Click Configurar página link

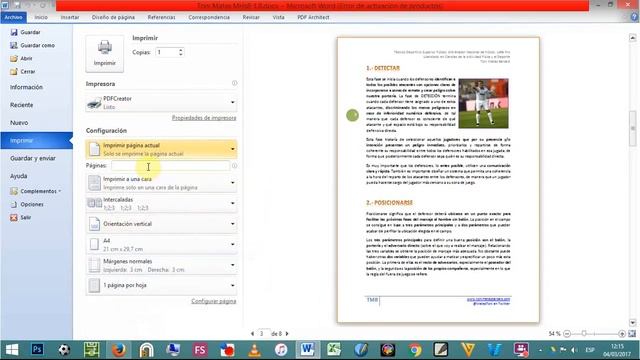[x=213, y=301]
